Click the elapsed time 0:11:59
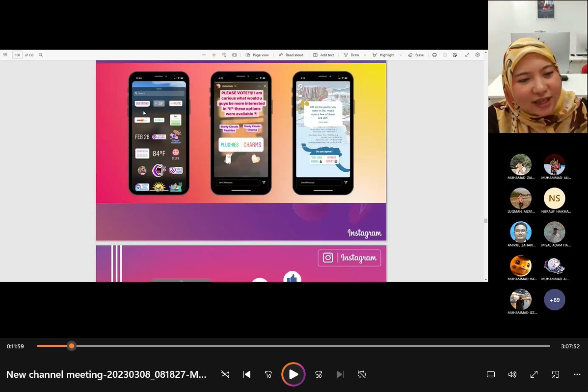The width and height of the screenshot is (588, 392). coord(15,346)
